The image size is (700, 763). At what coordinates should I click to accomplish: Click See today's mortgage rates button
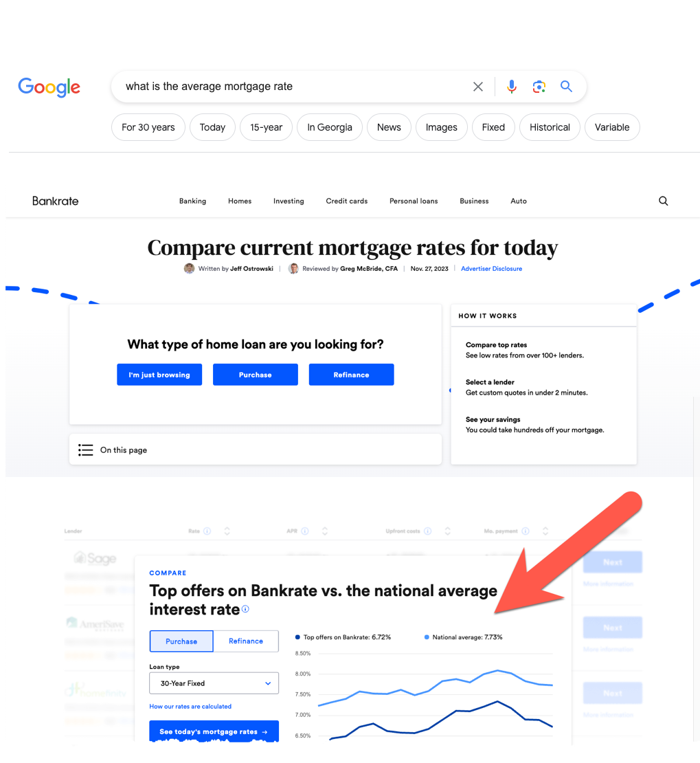click(x=214, y=731)
